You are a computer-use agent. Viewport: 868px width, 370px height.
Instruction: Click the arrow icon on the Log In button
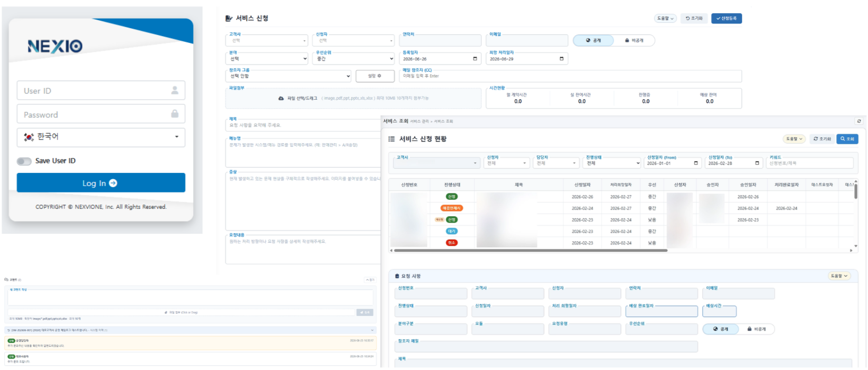(x=113, y=183)
